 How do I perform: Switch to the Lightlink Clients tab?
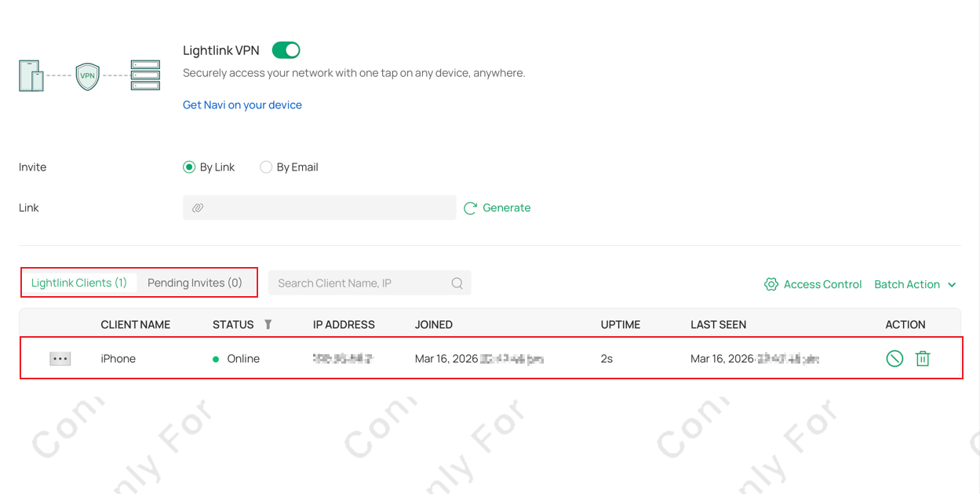click(x=78, y=283)
